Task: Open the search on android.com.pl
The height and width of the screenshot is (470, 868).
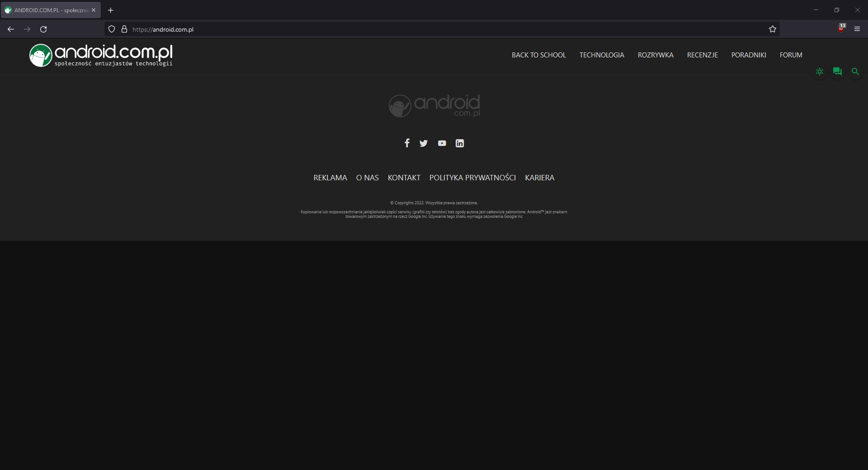Action: [x=855, y=71]
